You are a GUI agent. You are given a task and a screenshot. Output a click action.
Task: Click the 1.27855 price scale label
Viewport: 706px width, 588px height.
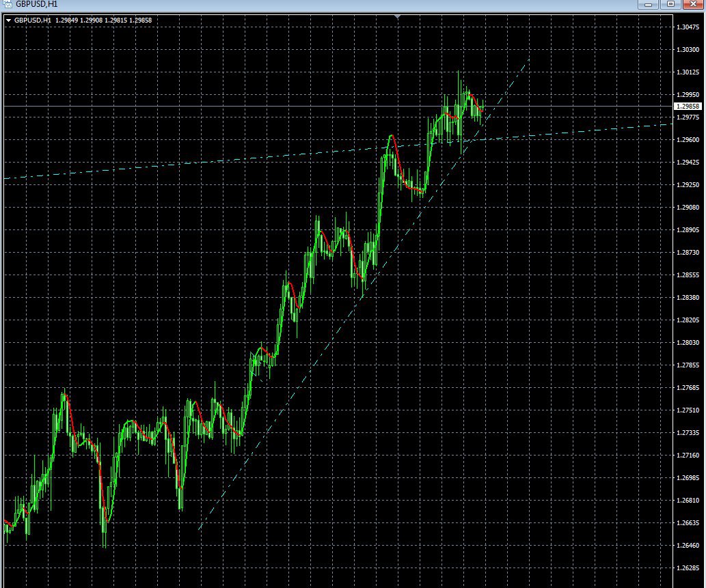[688, 365]
